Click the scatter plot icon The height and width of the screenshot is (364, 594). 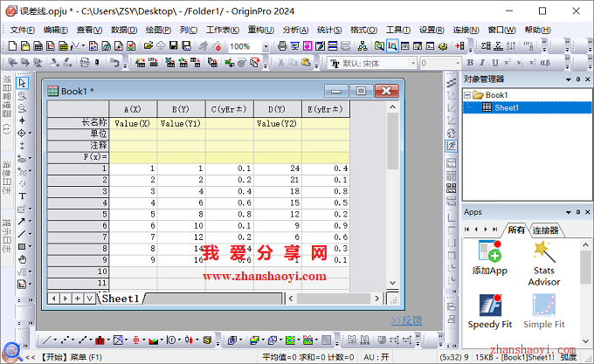[65, 340]
